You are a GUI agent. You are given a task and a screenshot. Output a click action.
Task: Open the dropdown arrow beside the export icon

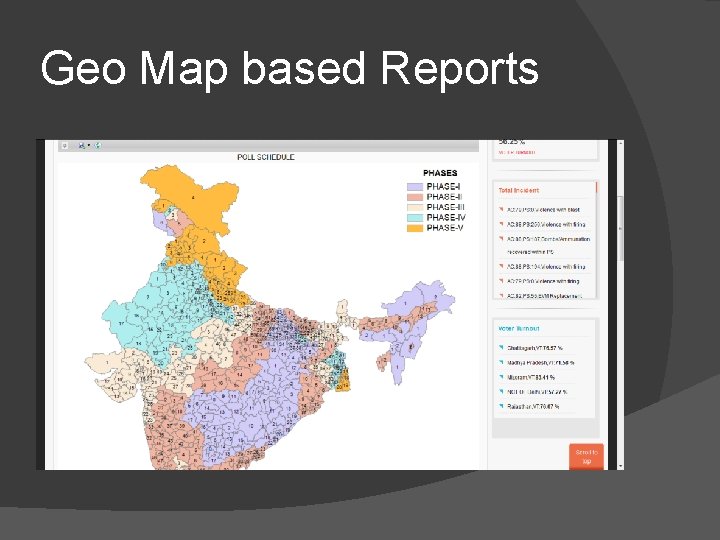tap(88, 146)
